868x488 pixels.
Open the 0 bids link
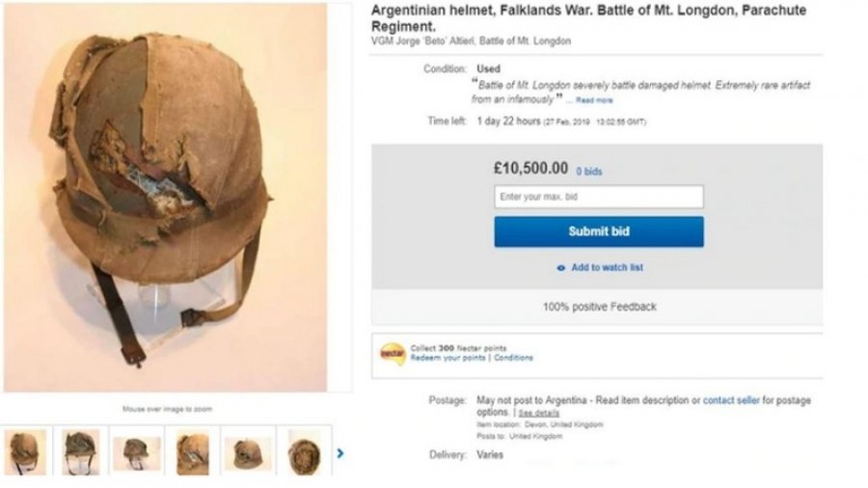[589, 172]
